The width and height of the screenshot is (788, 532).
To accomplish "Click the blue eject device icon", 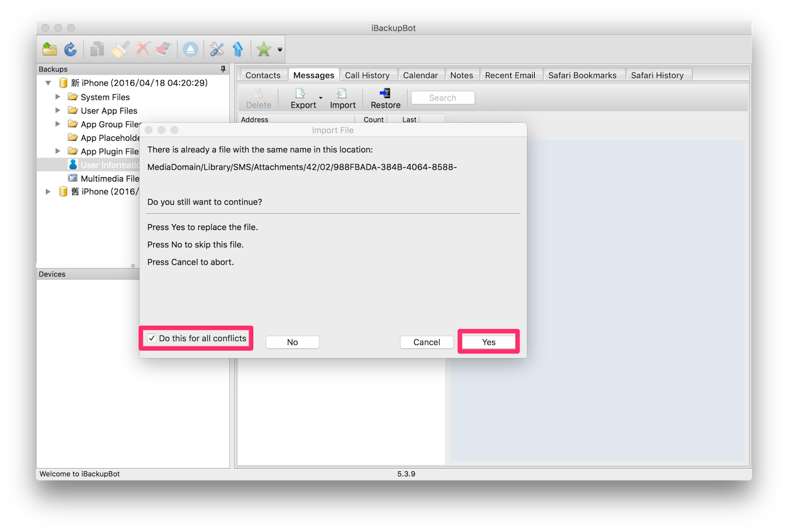I will tap(191, 49).
